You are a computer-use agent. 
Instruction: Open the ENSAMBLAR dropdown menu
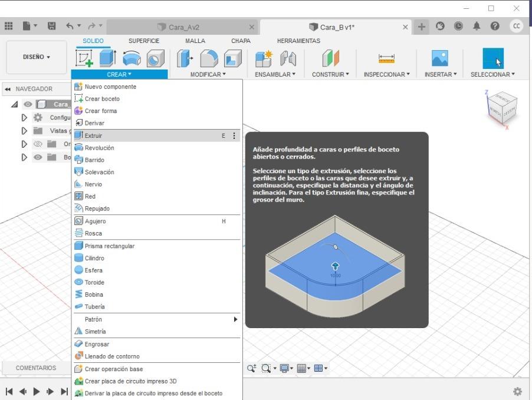(275, 74)
